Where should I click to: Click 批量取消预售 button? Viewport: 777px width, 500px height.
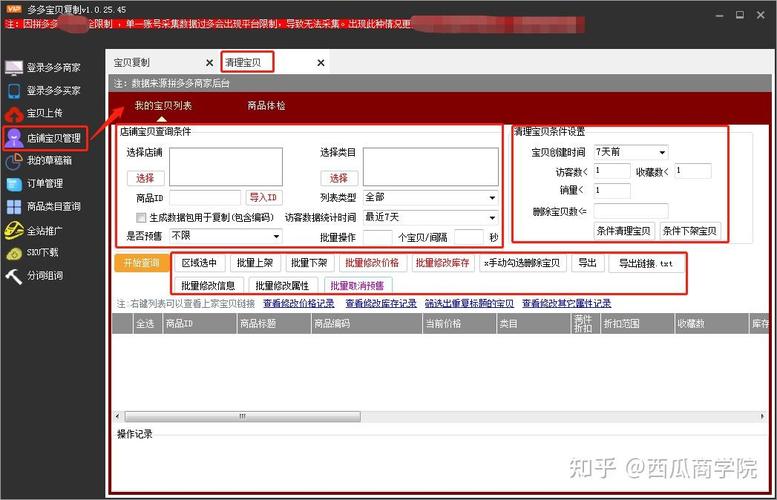358,285
